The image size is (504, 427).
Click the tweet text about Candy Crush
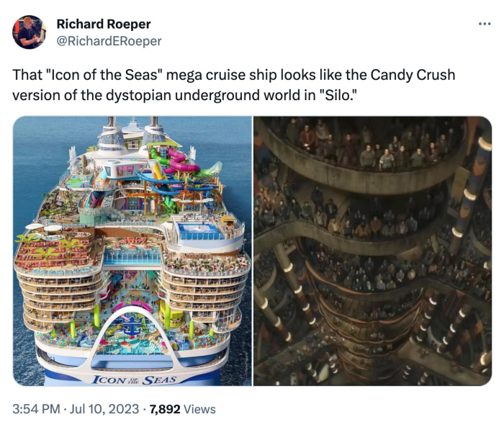click(x=234, y=85)
